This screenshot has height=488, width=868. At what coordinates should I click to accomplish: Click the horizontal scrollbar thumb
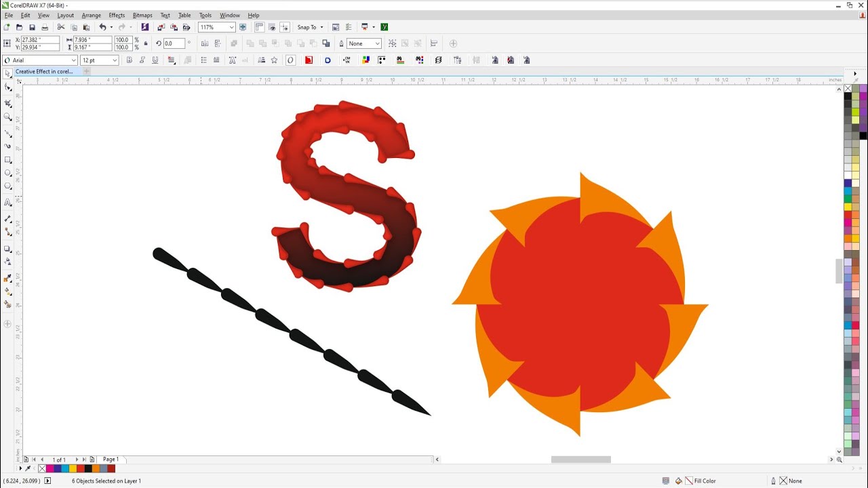pos(580,460)
